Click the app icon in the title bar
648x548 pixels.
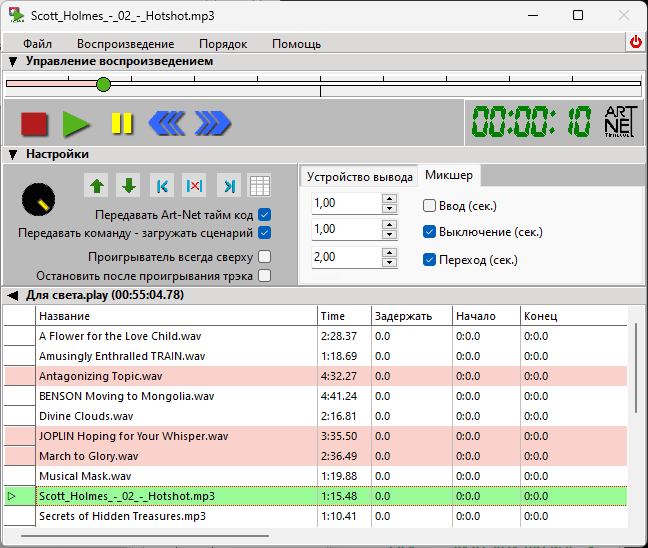(x=17, y=15)
